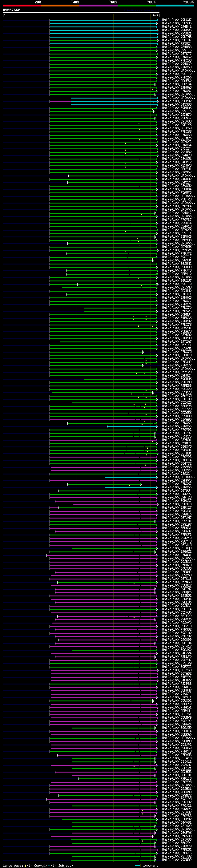Click the orange ~40% identity legend bar
Viewport: 197px width, 868px height.
(x=60, y=6)
